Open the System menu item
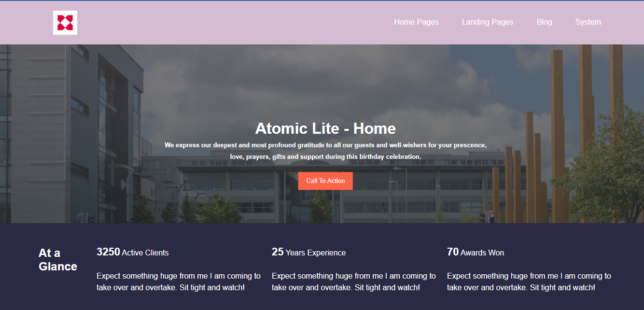The width and height of the screenshot is (644, 310). pyautogui.click(x=588, y=22)
